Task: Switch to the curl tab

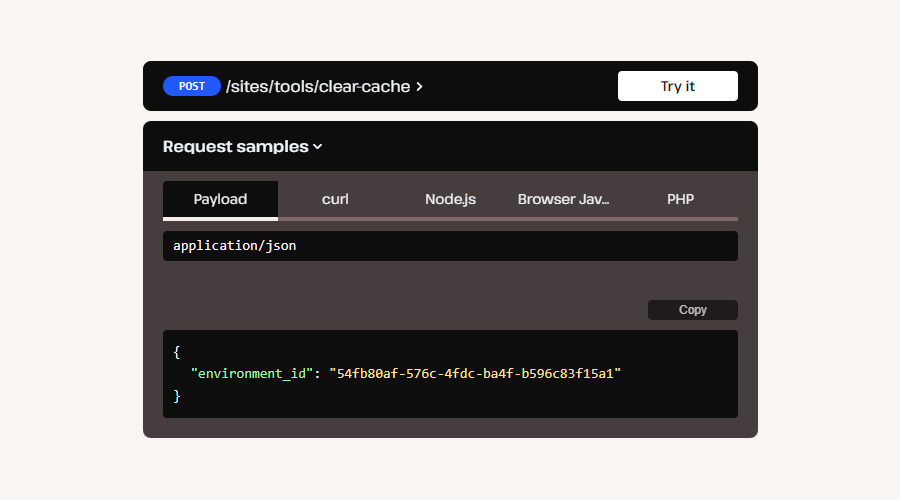Action: (335, 200)
